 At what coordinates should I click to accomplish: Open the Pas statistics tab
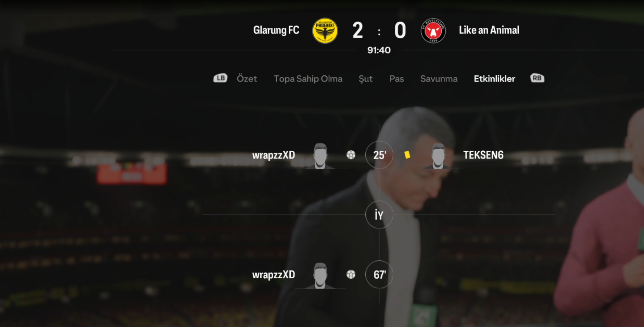click(397, 79)
